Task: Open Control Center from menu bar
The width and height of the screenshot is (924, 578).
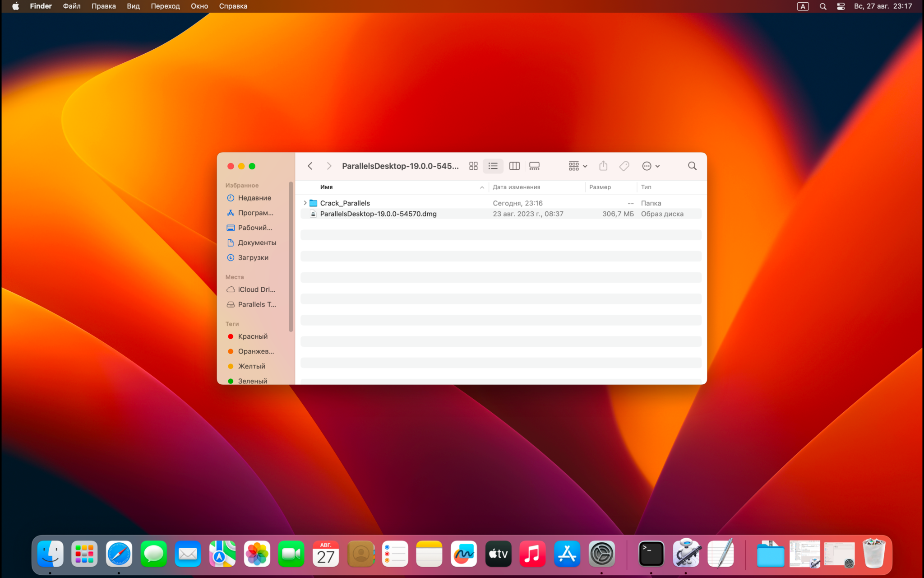Action: [841, 6]
